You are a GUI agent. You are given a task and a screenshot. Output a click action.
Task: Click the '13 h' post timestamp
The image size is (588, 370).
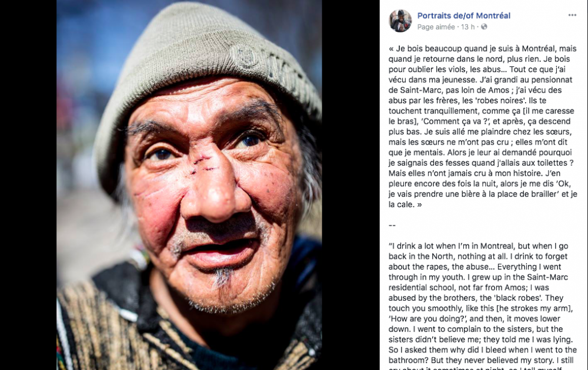tap(467, 27)
